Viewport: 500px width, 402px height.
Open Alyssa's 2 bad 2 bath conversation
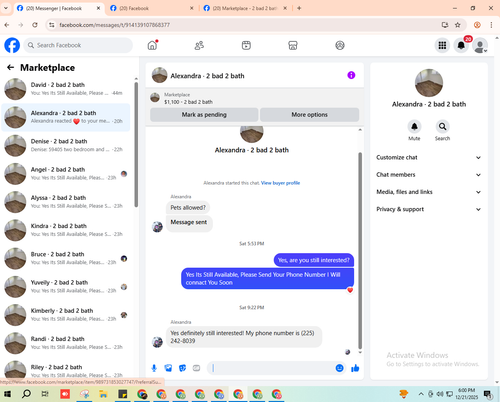(x=66, y=202)
